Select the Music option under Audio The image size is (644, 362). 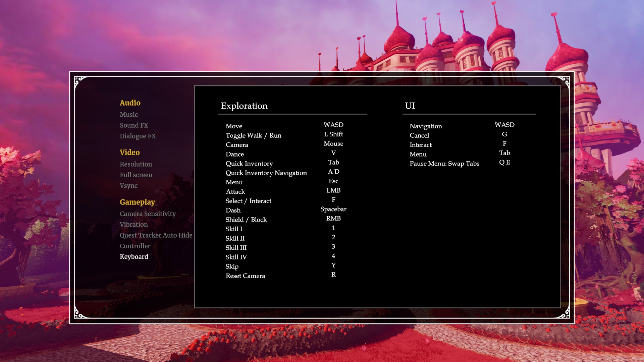[129, 115]
